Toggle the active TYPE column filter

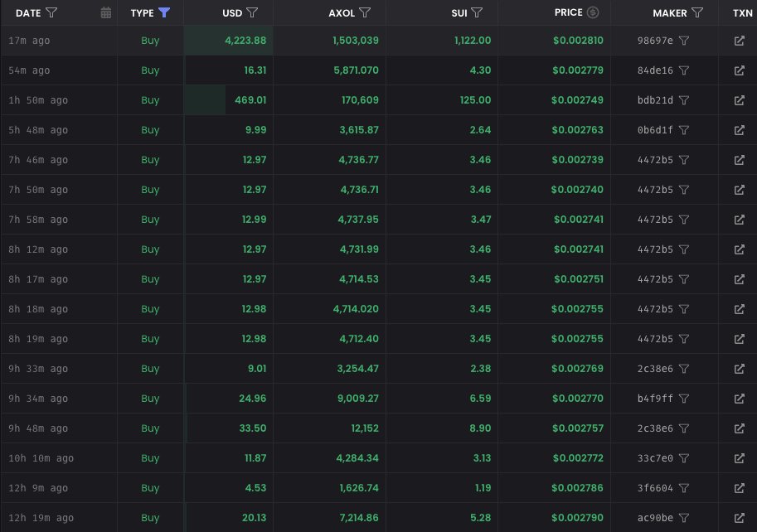point(164,12)
